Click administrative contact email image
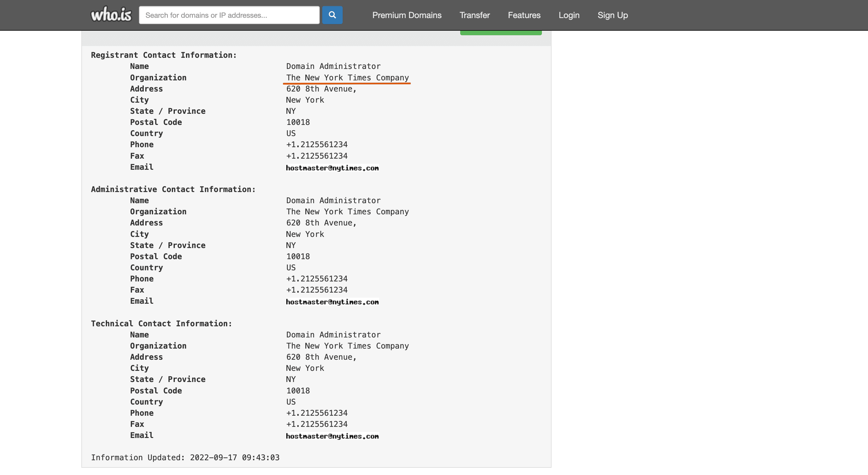 [332, 302]
